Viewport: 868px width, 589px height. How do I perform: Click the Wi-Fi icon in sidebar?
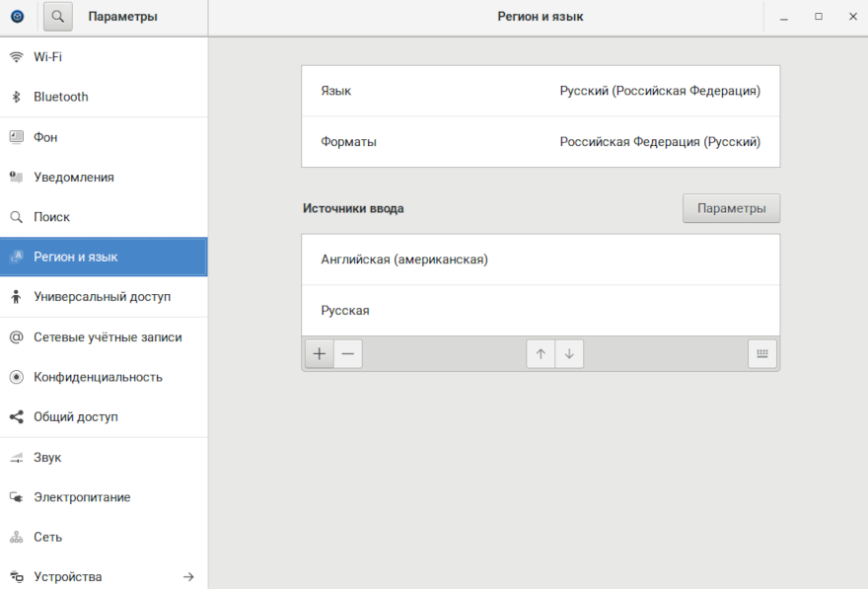[17, 57]
